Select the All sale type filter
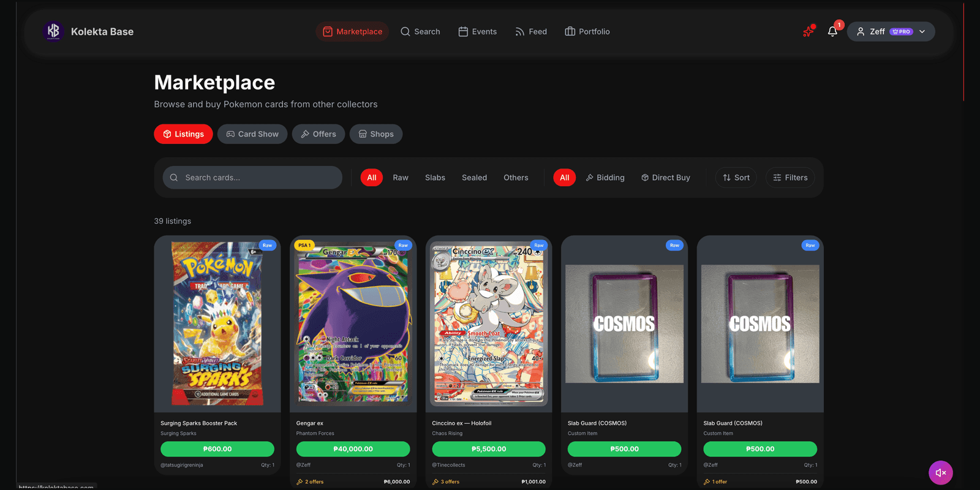The image size is (980, 490). (x=565, y=178)
